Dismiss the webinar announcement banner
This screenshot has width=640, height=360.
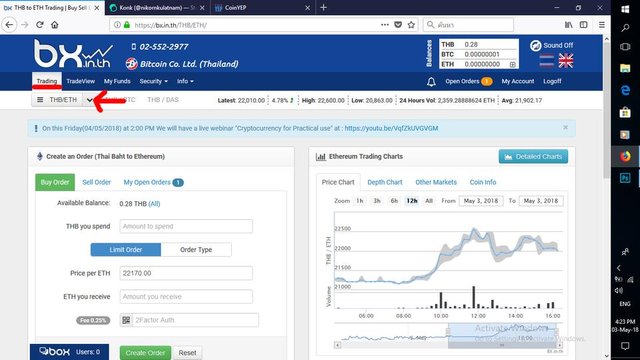tap(565, 127)
